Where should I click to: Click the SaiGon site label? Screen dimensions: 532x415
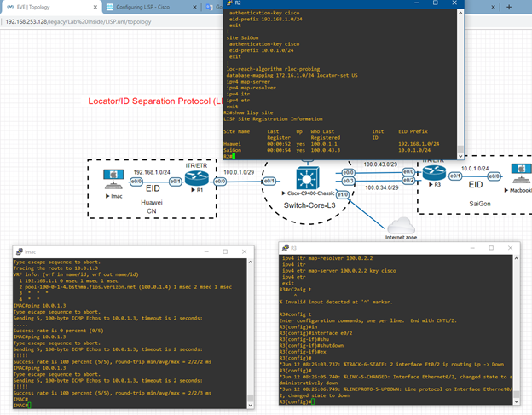[480, 204]
